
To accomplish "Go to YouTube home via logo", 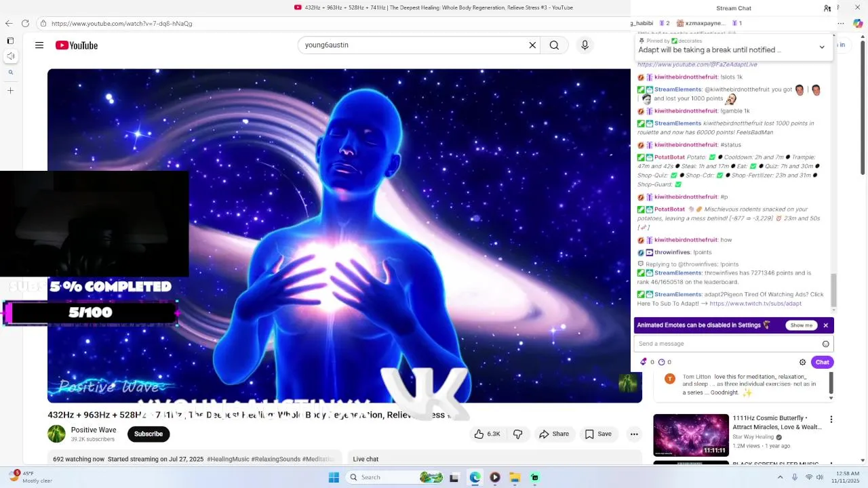I will [77, 45].
